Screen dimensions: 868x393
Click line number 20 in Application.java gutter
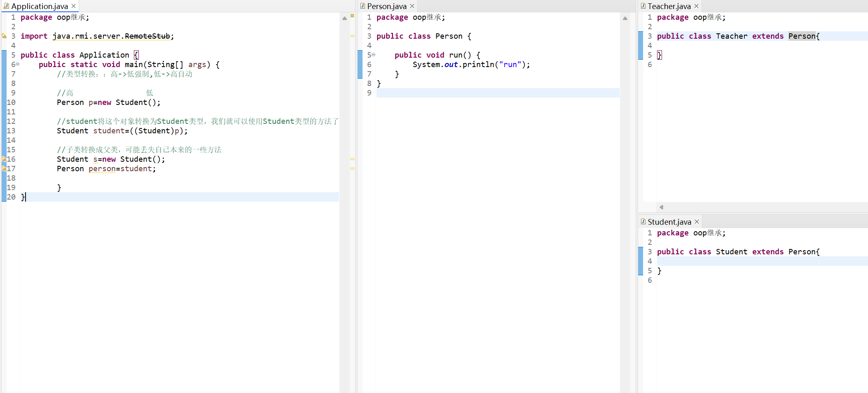(x=11, y=197)
